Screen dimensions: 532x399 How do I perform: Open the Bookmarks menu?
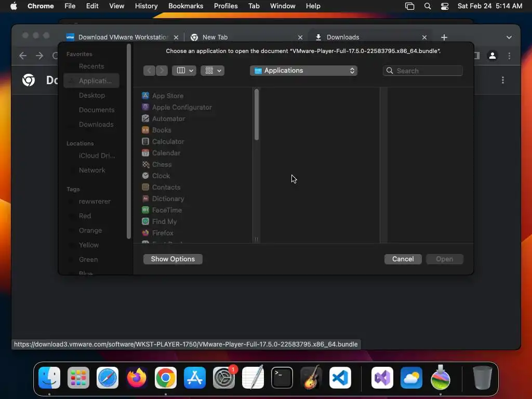tap(185, 6)
